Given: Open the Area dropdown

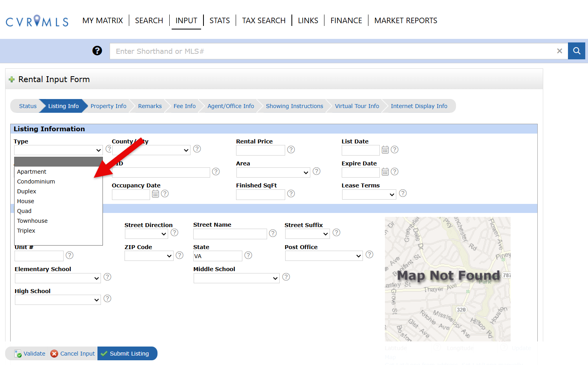Looking at the screenshot, I should pyautogui.click(x=273, y=172).
